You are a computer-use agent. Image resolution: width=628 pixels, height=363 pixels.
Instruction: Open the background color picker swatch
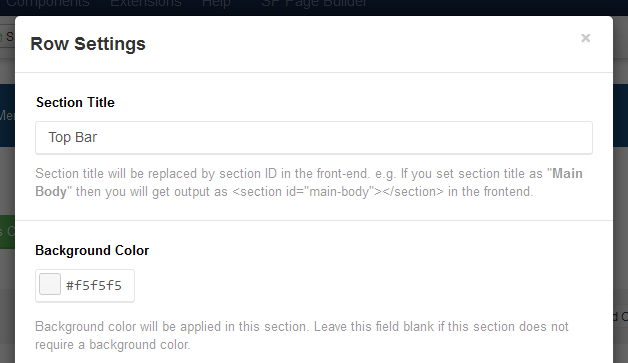point(50,284)
